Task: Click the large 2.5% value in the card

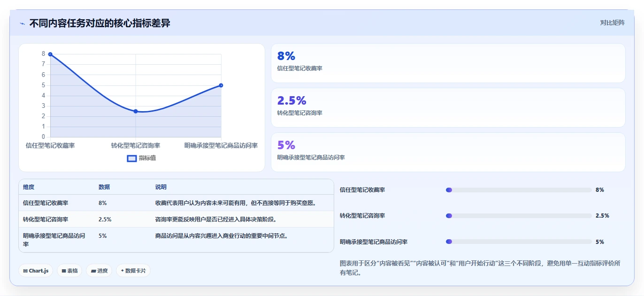Action: pyautogui.click(x=291, y=100)
